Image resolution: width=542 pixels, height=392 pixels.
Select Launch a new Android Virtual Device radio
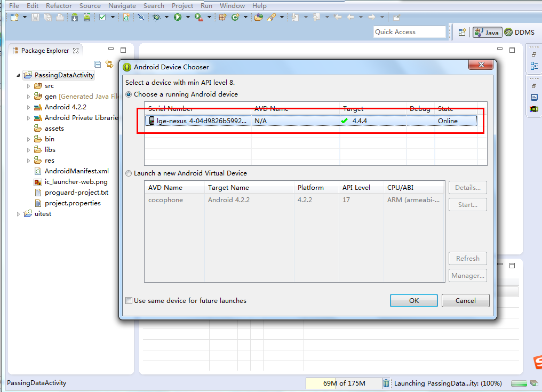129,173
